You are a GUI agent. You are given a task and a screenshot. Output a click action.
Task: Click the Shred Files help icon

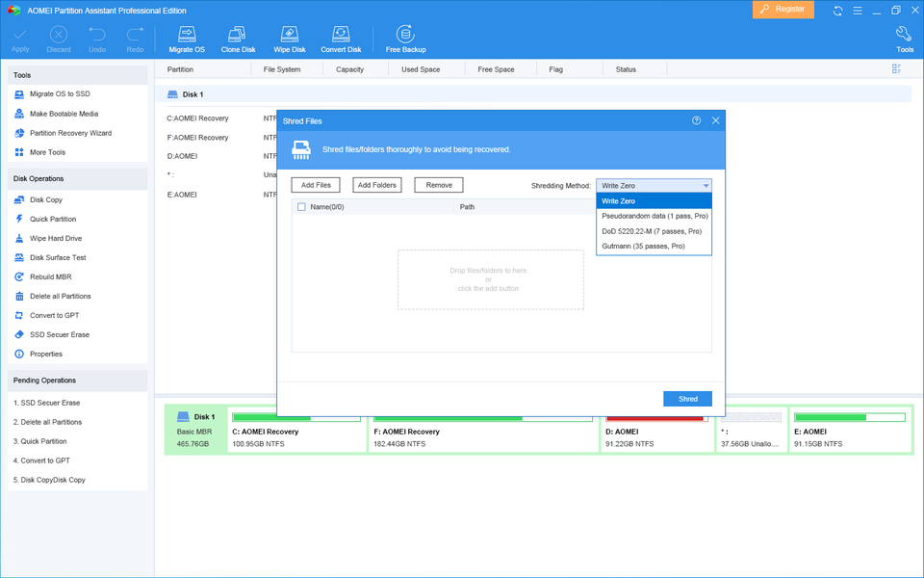[x=696, y=120]
